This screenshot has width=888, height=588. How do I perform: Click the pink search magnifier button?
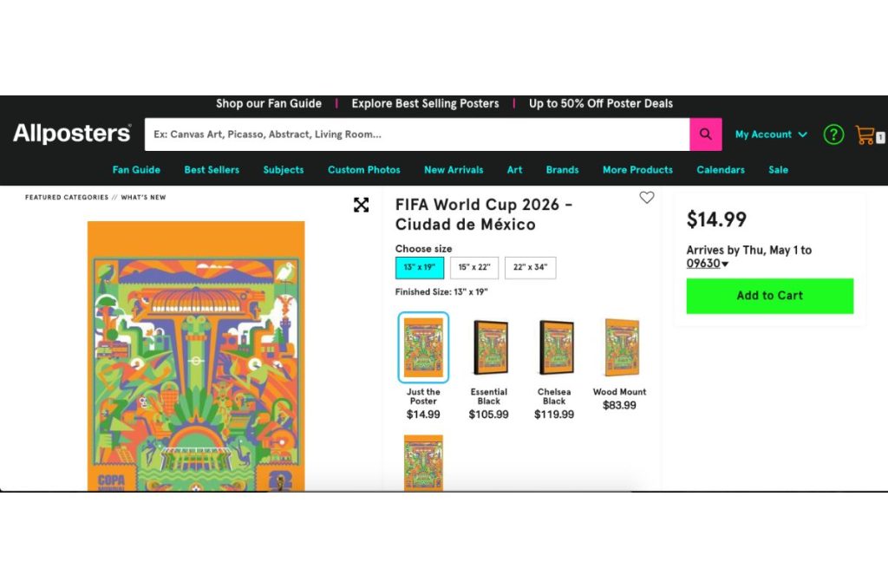point(705,134)
